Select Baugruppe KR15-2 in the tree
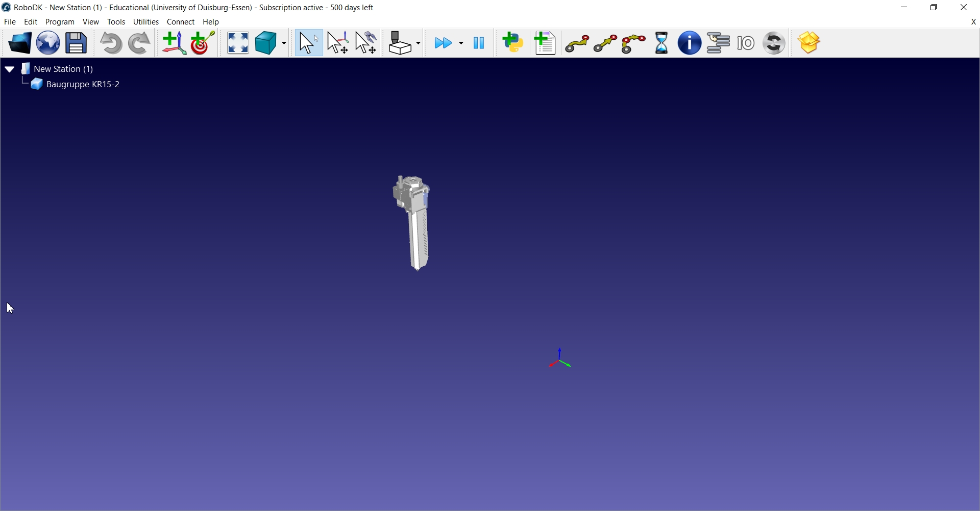The height and width of the screenshot is (511, 980). click(x=83, y=85)
